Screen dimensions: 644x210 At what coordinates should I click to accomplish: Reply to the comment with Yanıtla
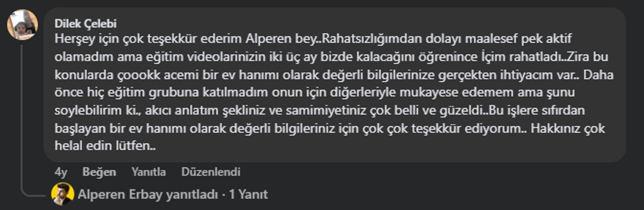pyautogui.click(x=149, y=172)
